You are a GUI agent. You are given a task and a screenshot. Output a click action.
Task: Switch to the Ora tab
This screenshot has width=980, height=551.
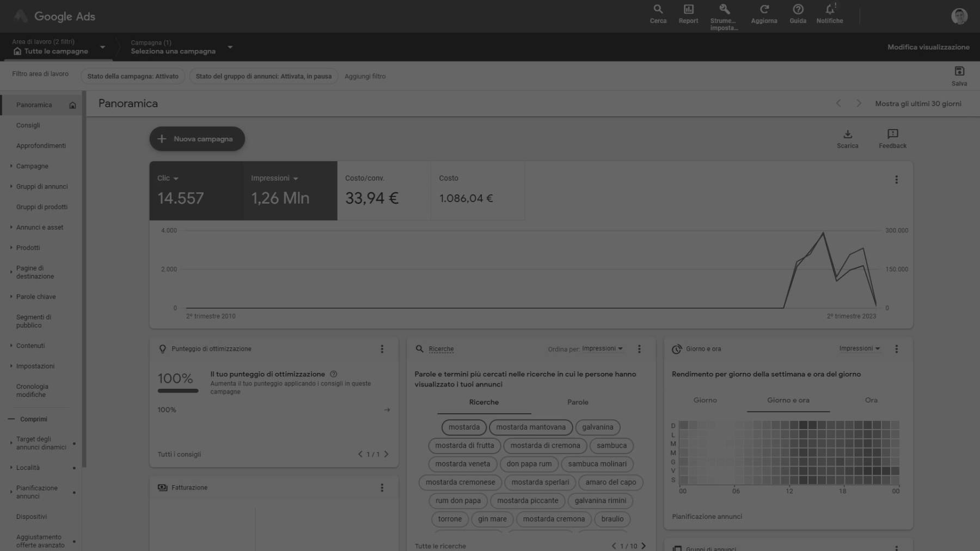click(871, 400)
